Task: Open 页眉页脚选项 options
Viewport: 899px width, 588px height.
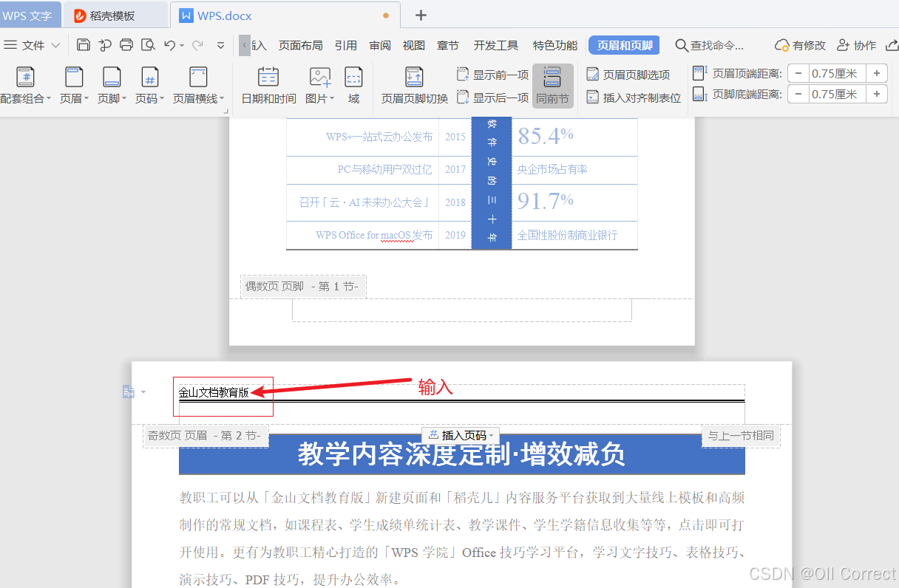Action: click(x=628, y=75)
